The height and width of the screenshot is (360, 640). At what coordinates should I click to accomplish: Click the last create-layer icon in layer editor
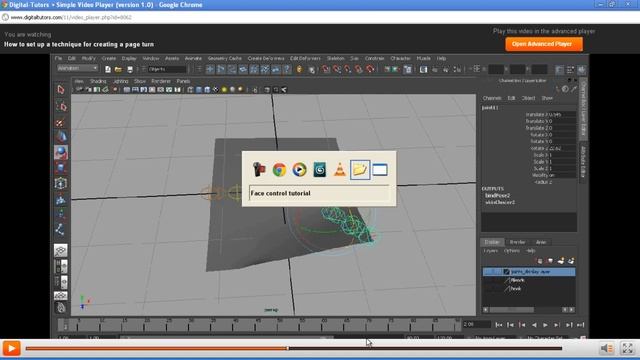point(571,261)
